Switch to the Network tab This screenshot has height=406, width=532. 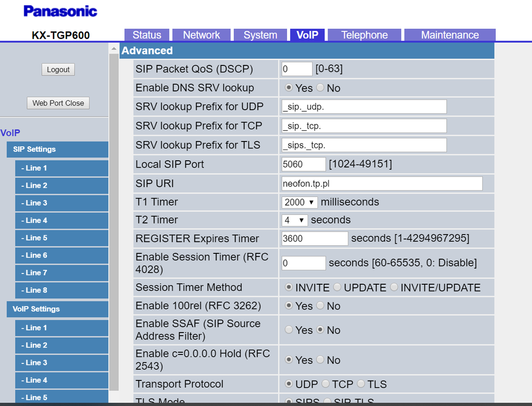pos(201,35)
